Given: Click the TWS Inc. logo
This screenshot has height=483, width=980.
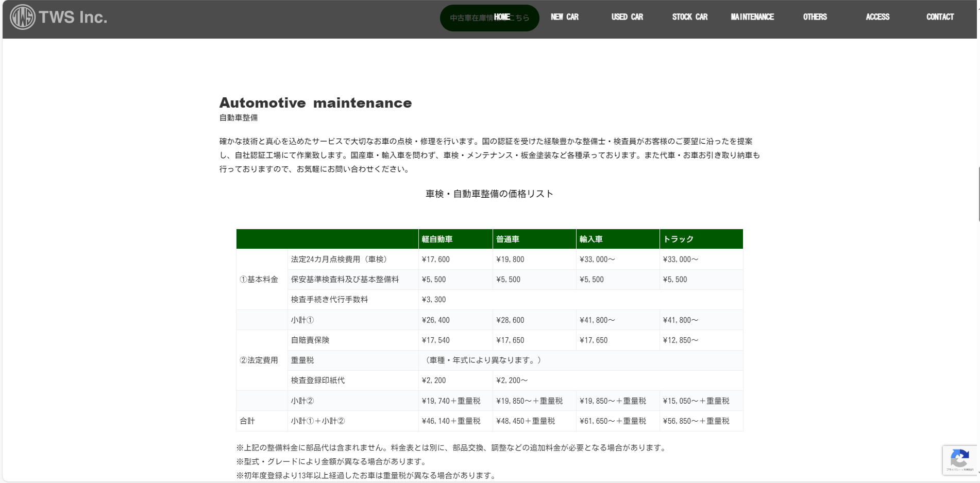Looking at the screenshot, I should pos(59,17).
